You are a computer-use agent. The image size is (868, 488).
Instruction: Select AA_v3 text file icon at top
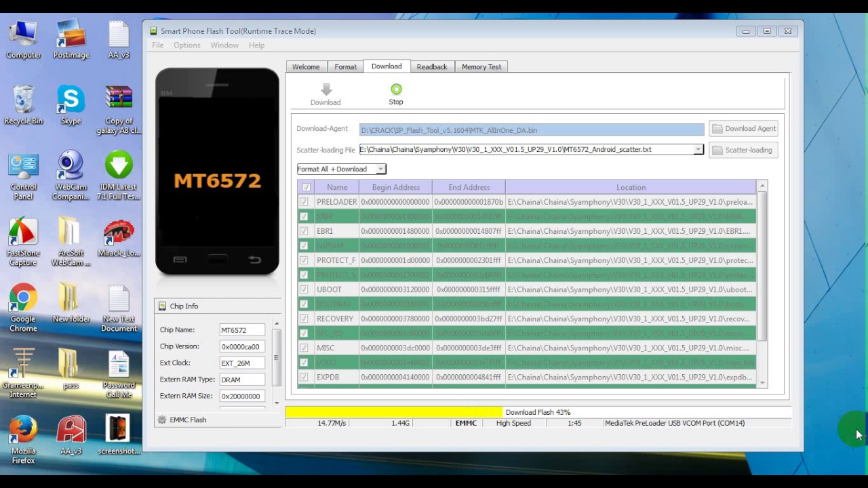[x=119, y=41]
